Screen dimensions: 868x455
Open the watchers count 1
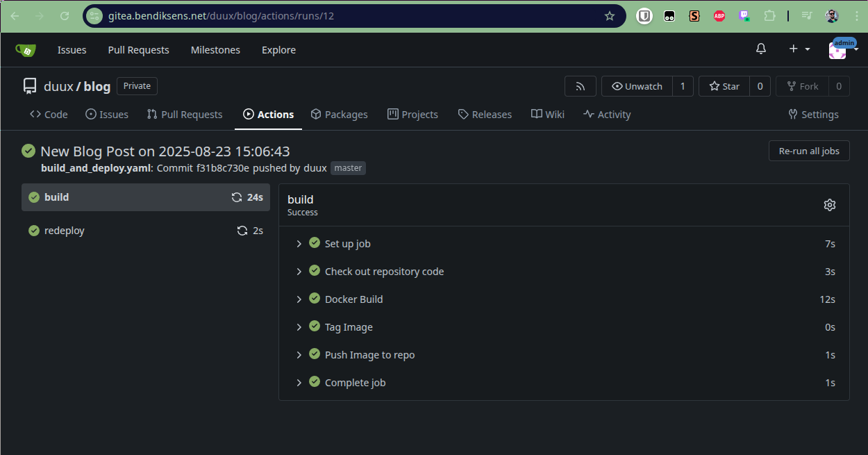click(683, 86)
